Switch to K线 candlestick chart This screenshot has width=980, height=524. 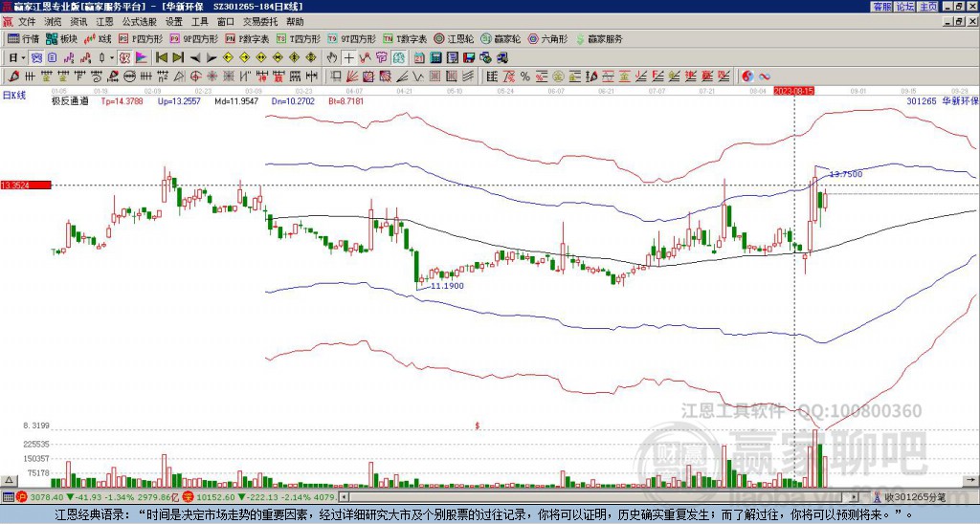[x=98, y=38]
